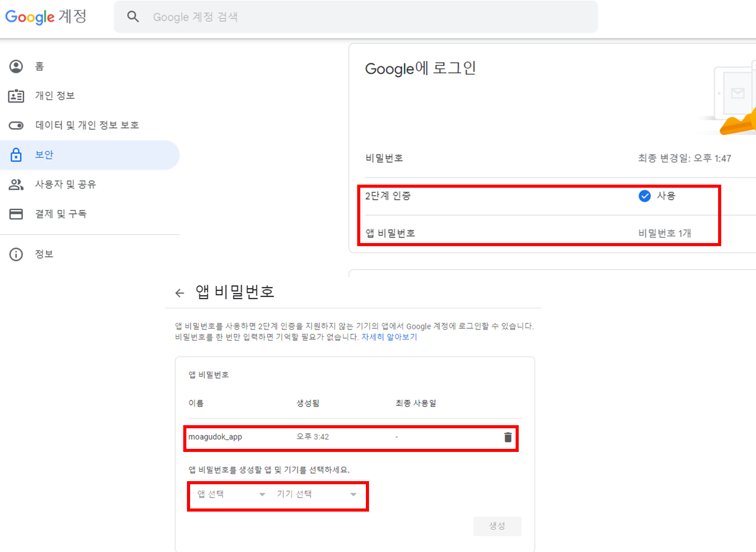Click the 생성 button
Image resolution: width=756 pixels, height=552 pixels.
(x=497, y=526)
